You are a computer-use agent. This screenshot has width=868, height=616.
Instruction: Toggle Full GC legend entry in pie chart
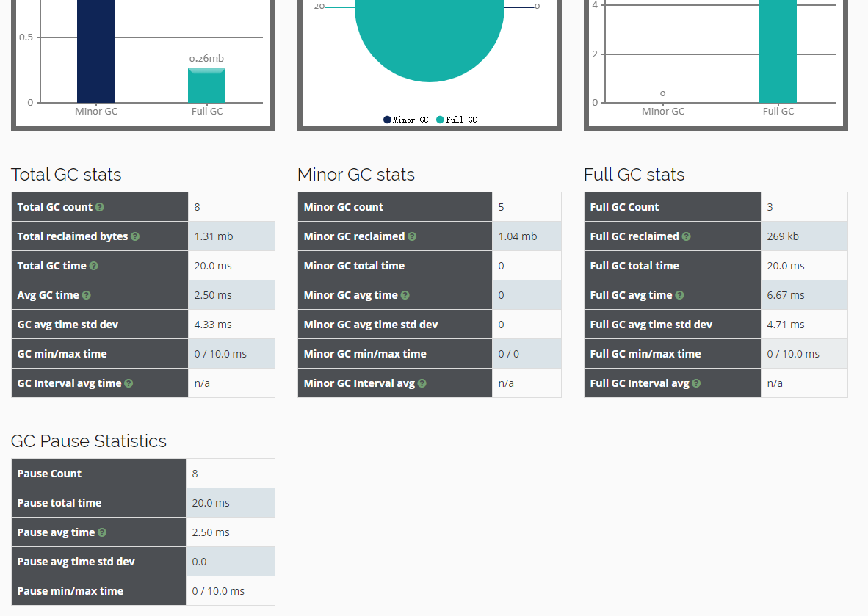click(x=457, y=120)
